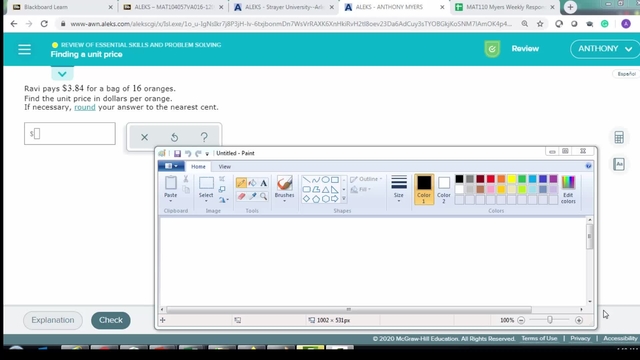Click the ALEKS undo reset arrow button
Image resolution: width=640 pixels, height=360 pixels.
click(174, 137)
